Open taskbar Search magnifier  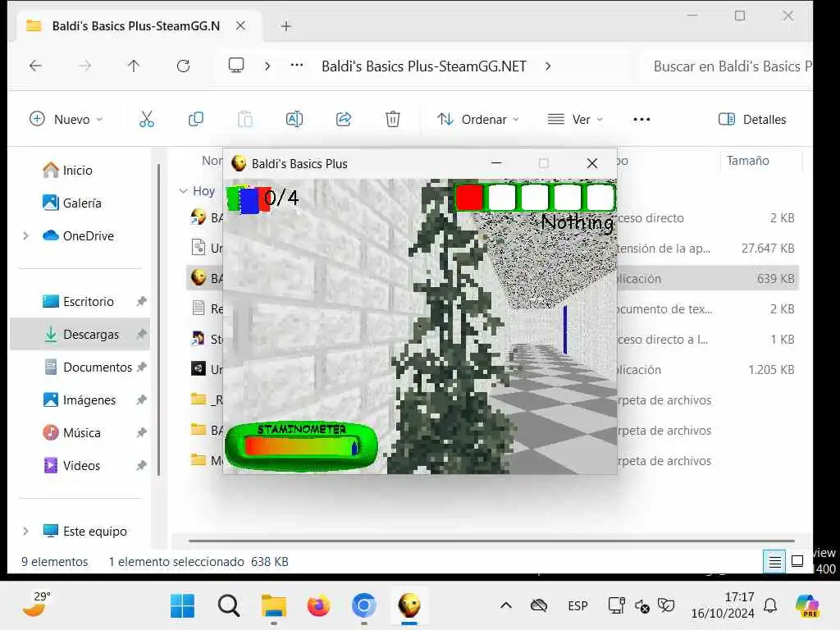[x=229, y=606]
